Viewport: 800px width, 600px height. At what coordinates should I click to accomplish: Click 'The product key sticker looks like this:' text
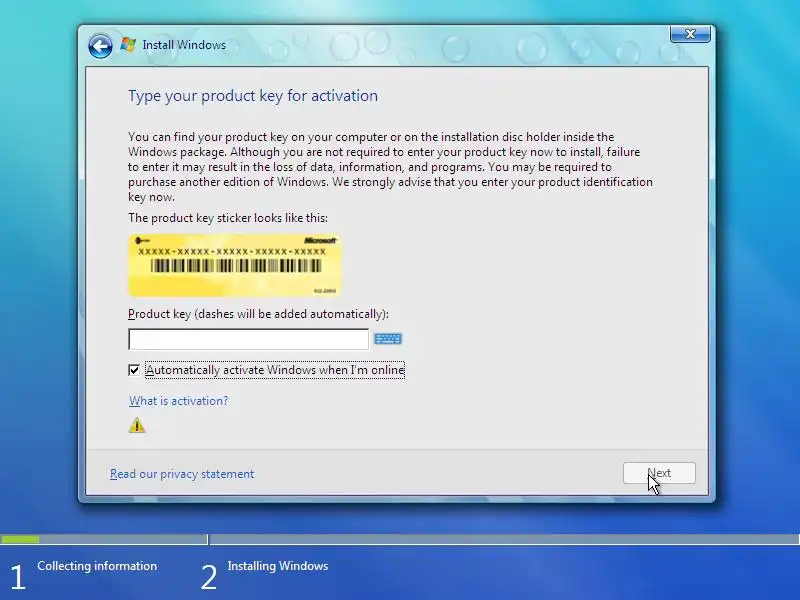tap(228, 218)
